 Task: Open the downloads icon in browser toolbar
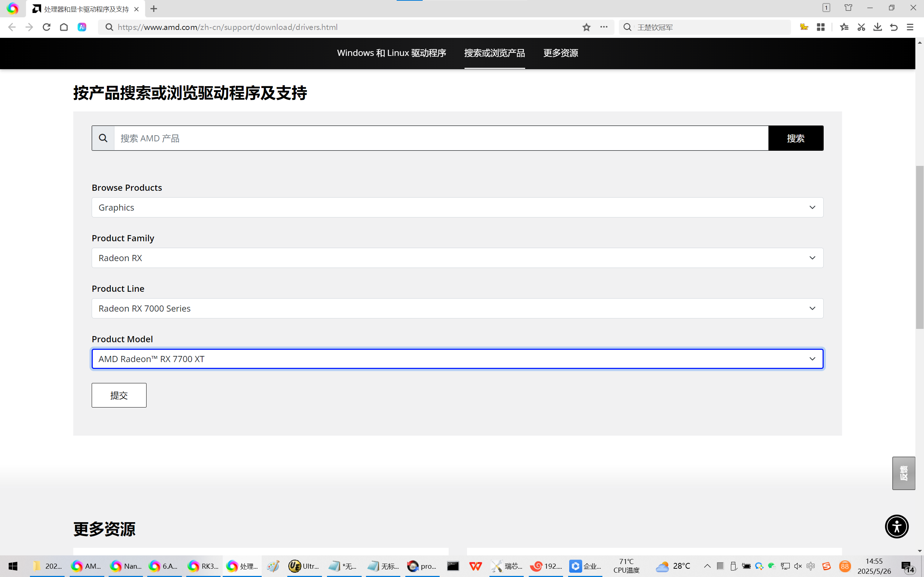tap(877, 27)
